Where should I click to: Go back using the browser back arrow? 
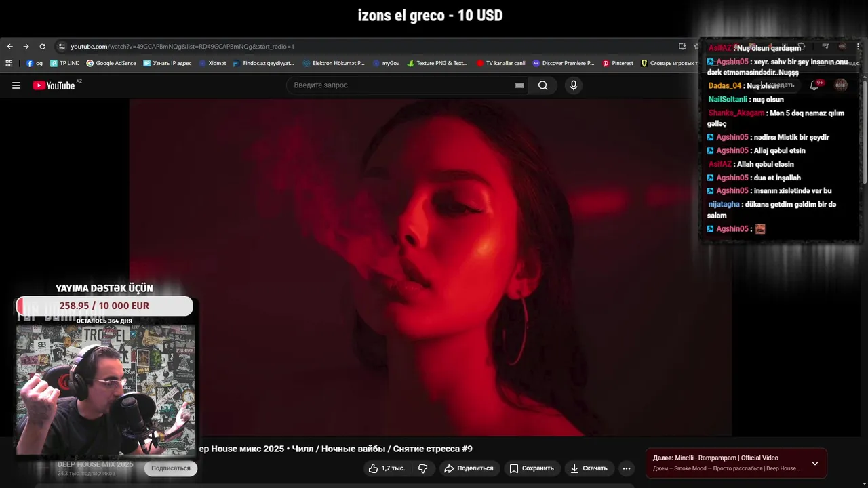(9, 47)
